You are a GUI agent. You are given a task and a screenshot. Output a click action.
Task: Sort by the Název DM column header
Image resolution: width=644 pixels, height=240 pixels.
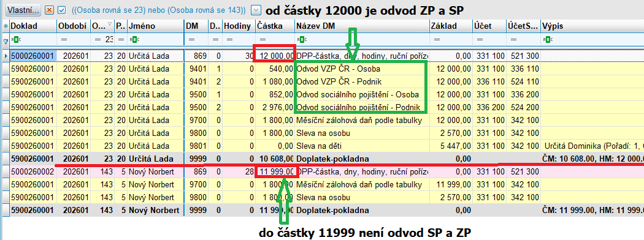pyautogui.click(x=362, y=26)
